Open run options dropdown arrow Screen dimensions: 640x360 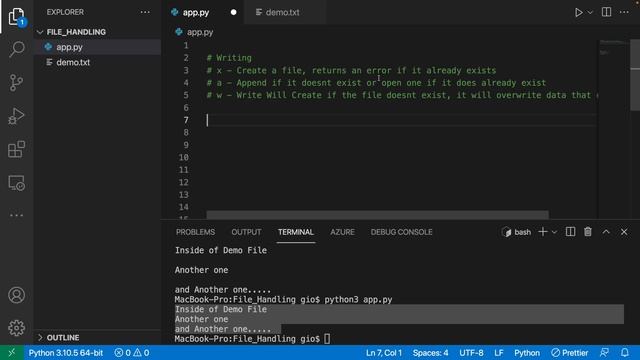pos(590,12)
